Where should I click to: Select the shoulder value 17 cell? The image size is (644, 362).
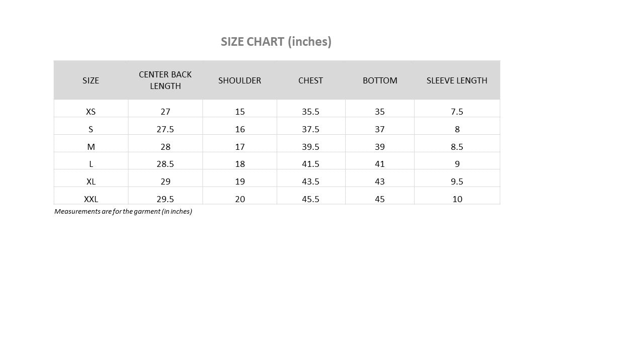pos(240,147)
